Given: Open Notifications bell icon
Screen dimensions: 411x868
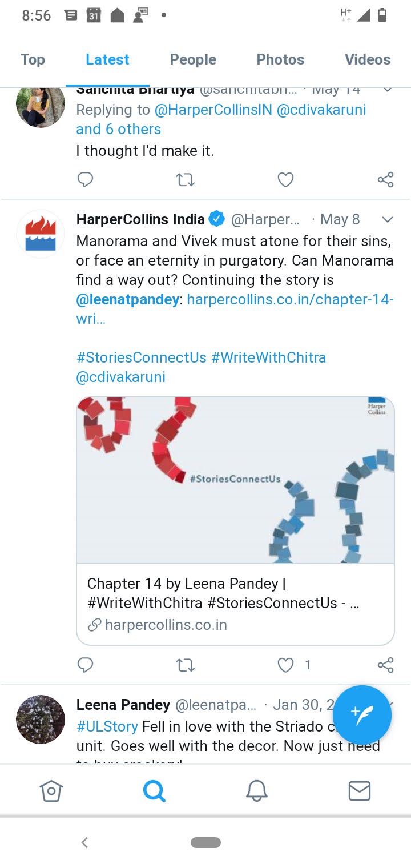Looking at the screenshot, I should (x=257, y=791).
